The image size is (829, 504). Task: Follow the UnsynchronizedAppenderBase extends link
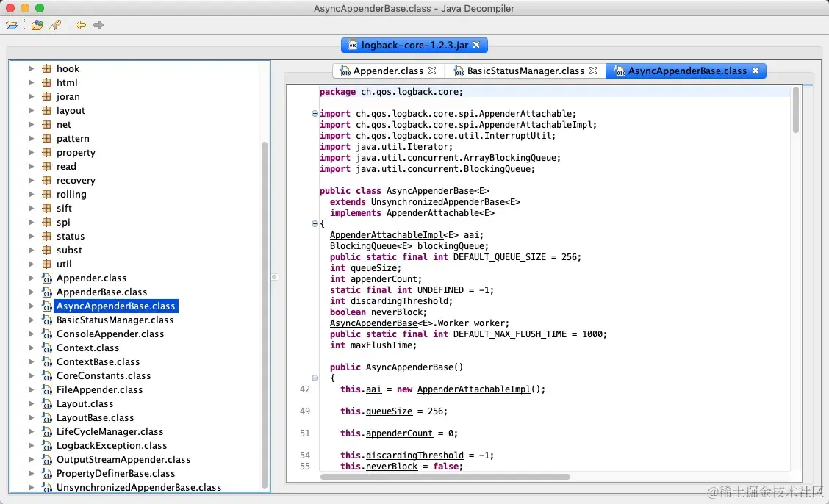click(438, 202)
